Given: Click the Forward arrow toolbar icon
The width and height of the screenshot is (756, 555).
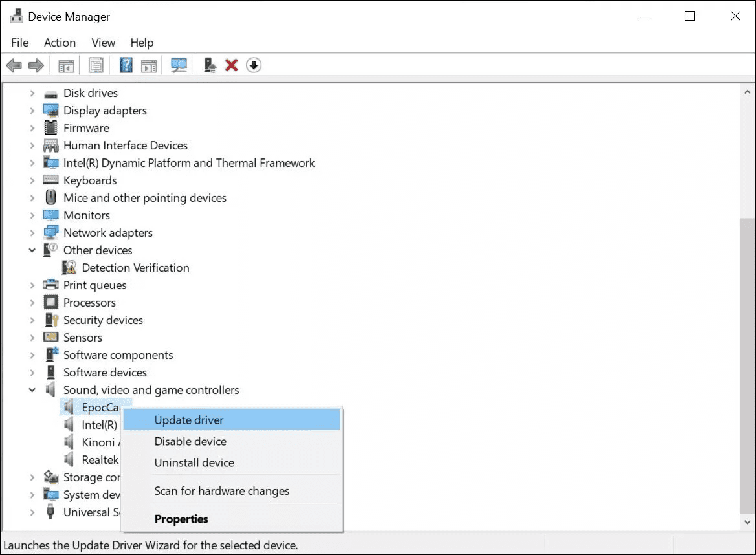Looking at the screenshot, I should (x=36, y=65).
